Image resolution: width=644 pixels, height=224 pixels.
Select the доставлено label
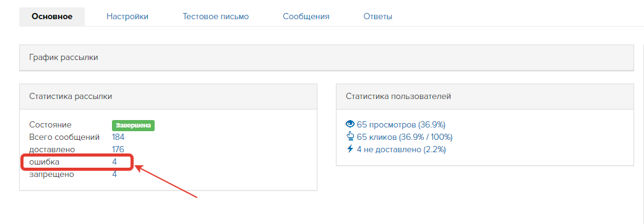coord(52,149)
